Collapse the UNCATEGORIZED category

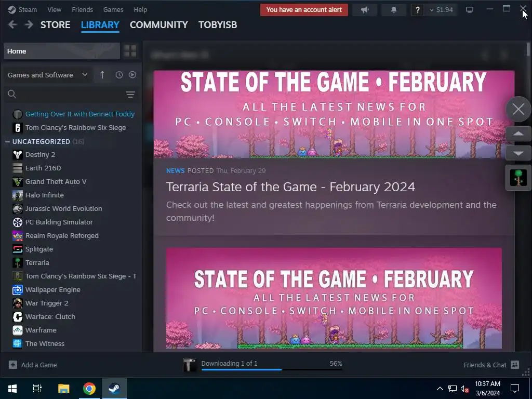(7, 142)
